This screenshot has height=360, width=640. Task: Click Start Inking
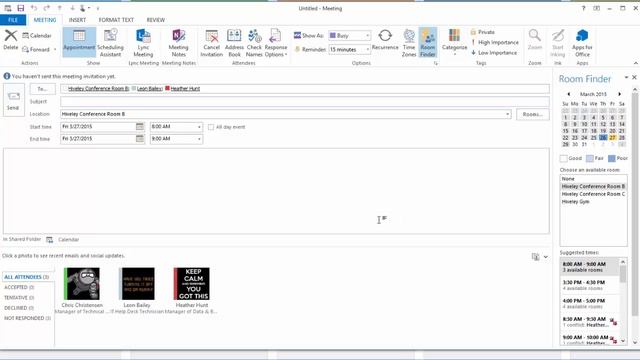click(x=558, y=42)
